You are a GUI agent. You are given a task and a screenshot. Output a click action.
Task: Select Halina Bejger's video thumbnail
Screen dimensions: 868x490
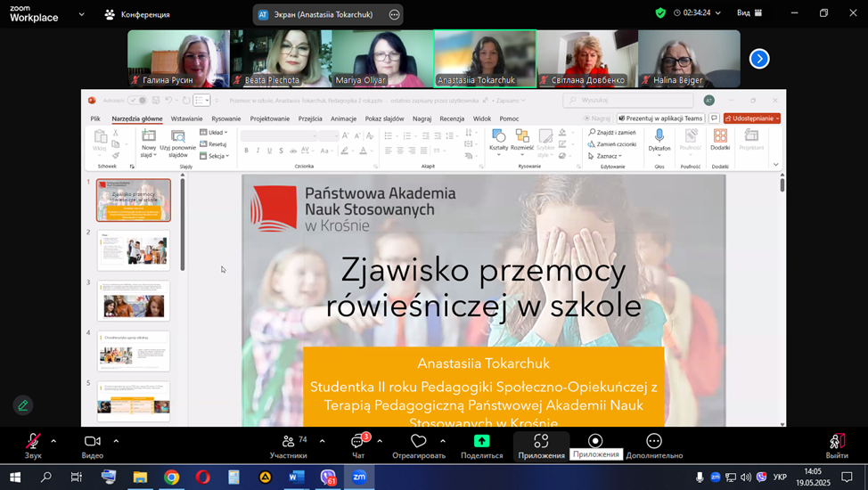(689, 59)
